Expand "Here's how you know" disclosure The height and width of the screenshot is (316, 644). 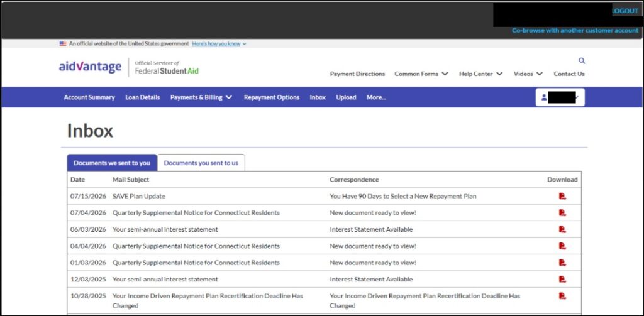click(x=219, y=43)
